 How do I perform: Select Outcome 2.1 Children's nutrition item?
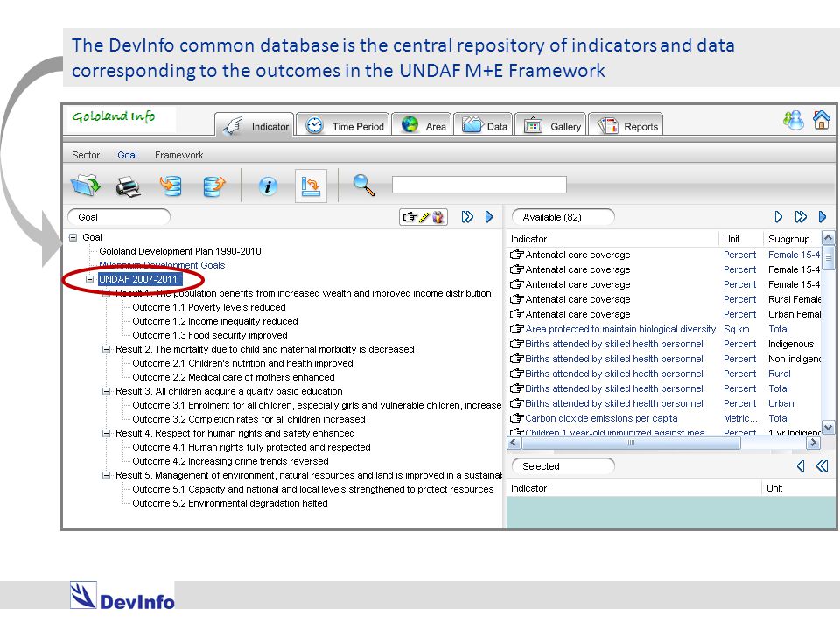(x=242, y=363)
